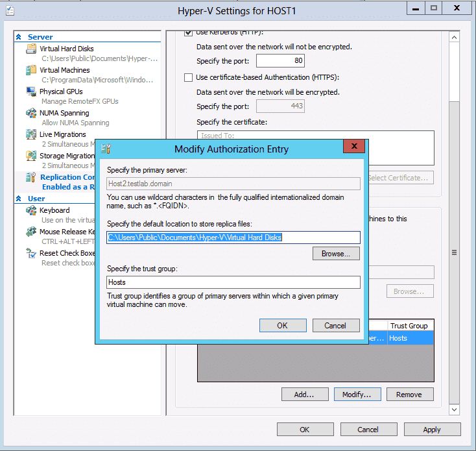476x451 pixels.
Task: Click the Modify Authorization Entry dialog icon
Action: [106, 149]
